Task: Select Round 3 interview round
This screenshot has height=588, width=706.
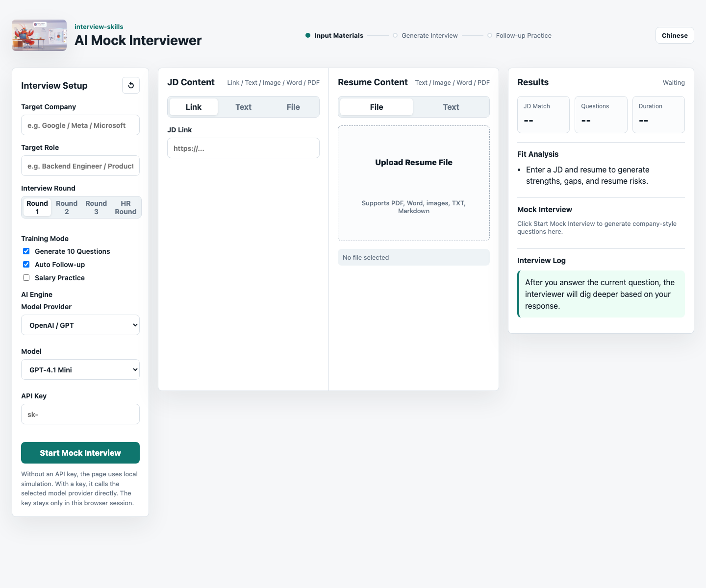Action: [96, 207]
